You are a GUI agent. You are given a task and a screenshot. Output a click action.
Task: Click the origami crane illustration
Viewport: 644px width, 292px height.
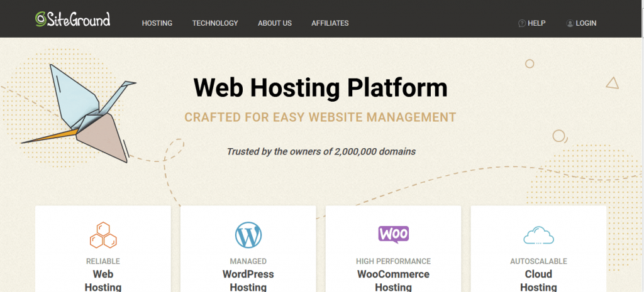click(79, 113)
